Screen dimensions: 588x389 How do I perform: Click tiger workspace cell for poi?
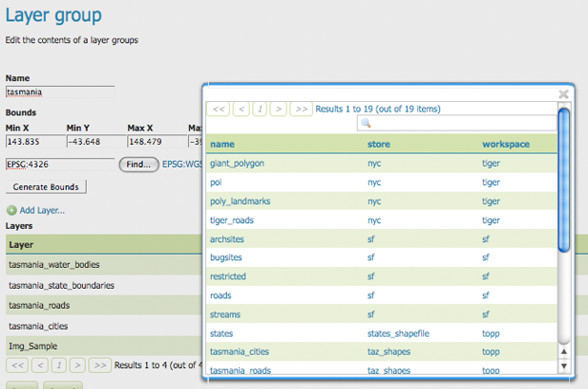pos(491,182)
